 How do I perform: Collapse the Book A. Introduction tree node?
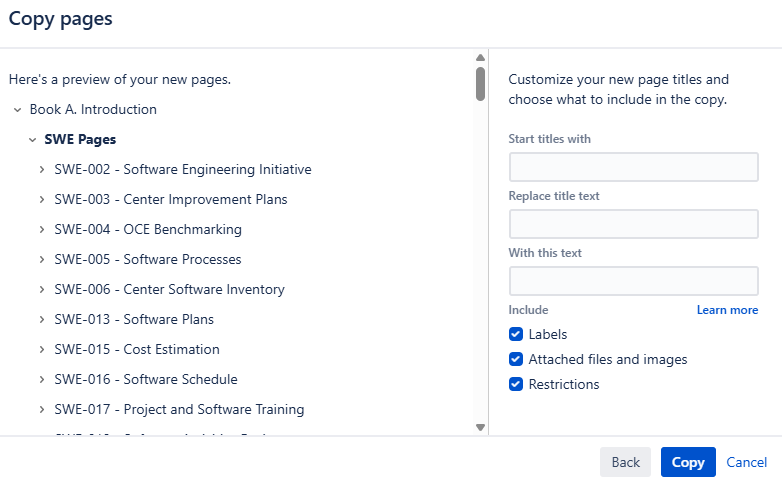point(17,109)
